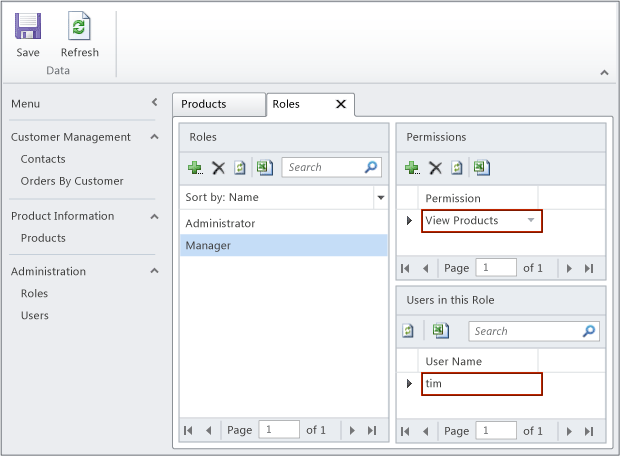Open the View Products permission dropdown
This screenshot has height=456, width=620.
tap(531, 220)
